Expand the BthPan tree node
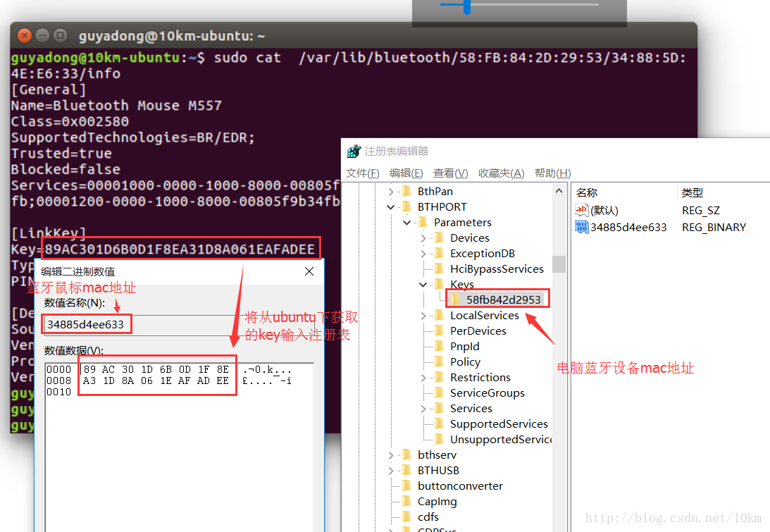This screenshot has height=532, width=770. [x=391, y=191]
